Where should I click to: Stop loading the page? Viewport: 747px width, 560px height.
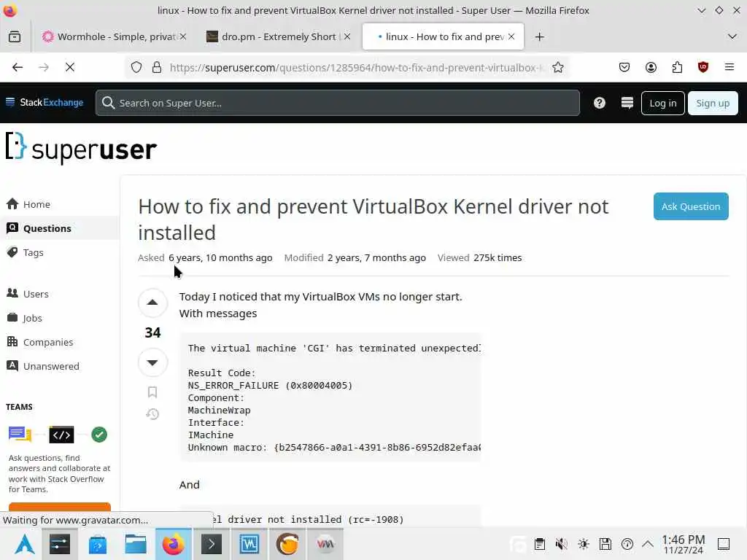coord(70,67)
